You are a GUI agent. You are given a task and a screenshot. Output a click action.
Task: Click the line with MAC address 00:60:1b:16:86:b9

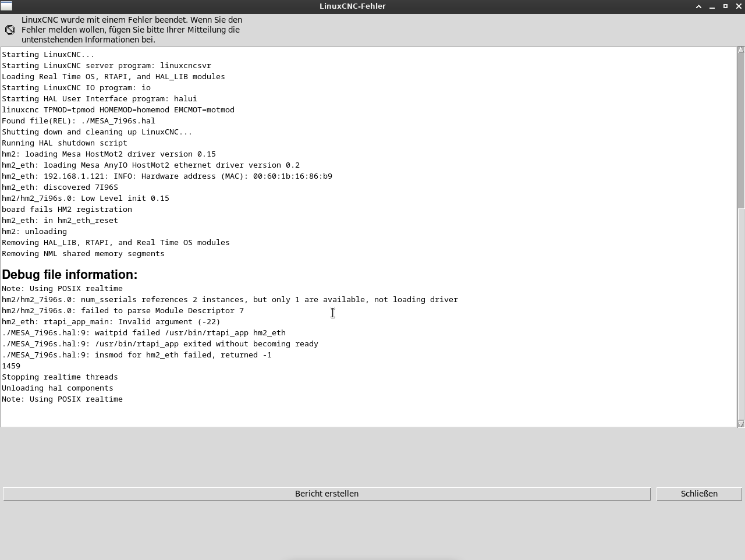click(x=167, y=176)
